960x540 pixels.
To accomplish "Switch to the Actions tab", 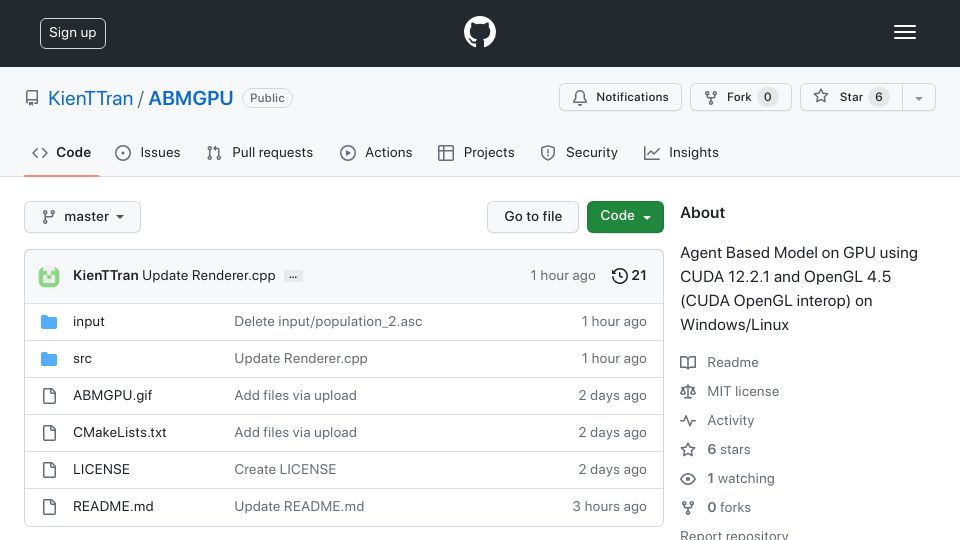I will pos(376,152).
